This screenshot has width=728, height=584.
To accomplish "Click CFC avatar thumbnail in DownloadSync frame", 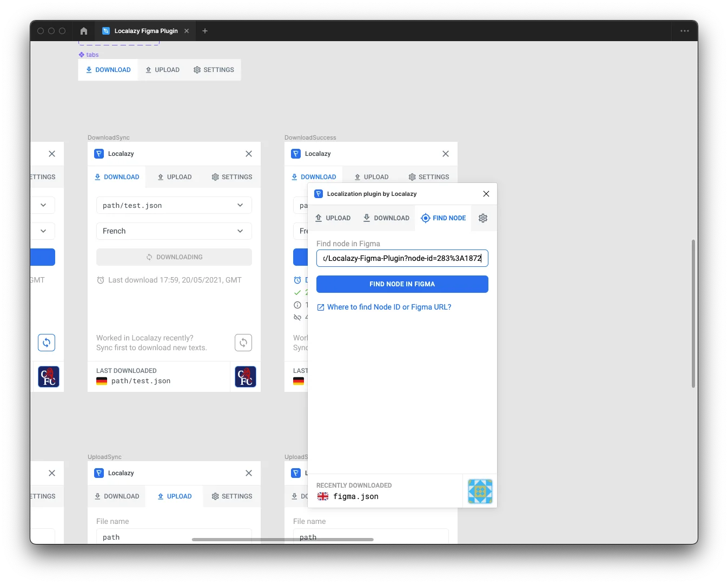I will click(246, 377).
